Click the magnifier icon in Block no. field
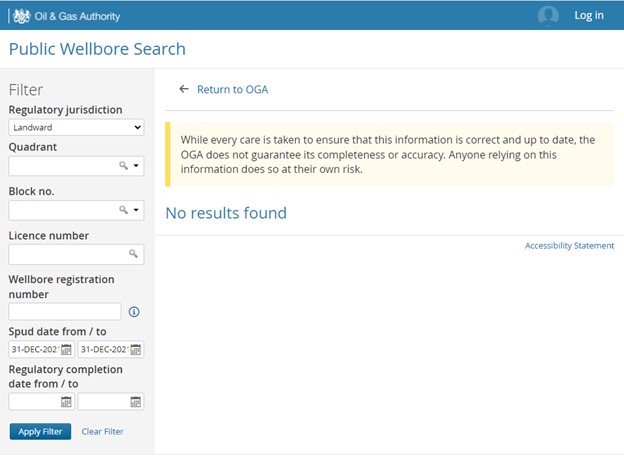 [x=123, y=210]
